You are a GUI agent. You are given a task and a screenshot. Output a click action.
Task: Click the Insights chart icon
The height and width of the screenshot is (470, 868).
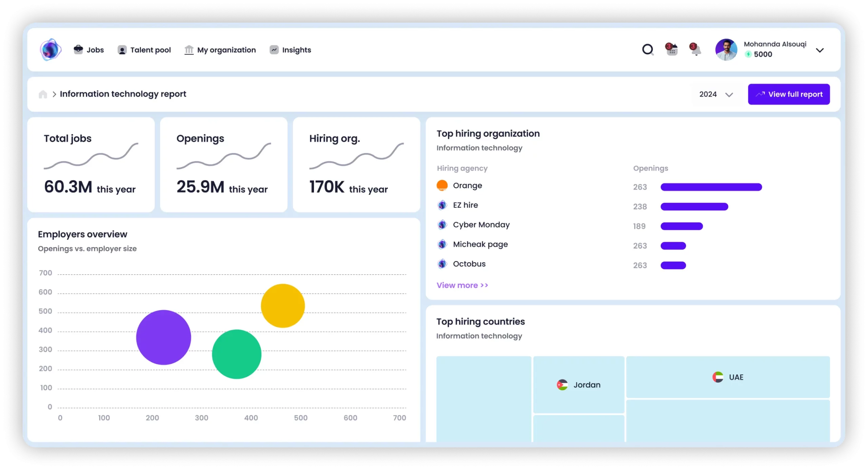tap(274, 50)
